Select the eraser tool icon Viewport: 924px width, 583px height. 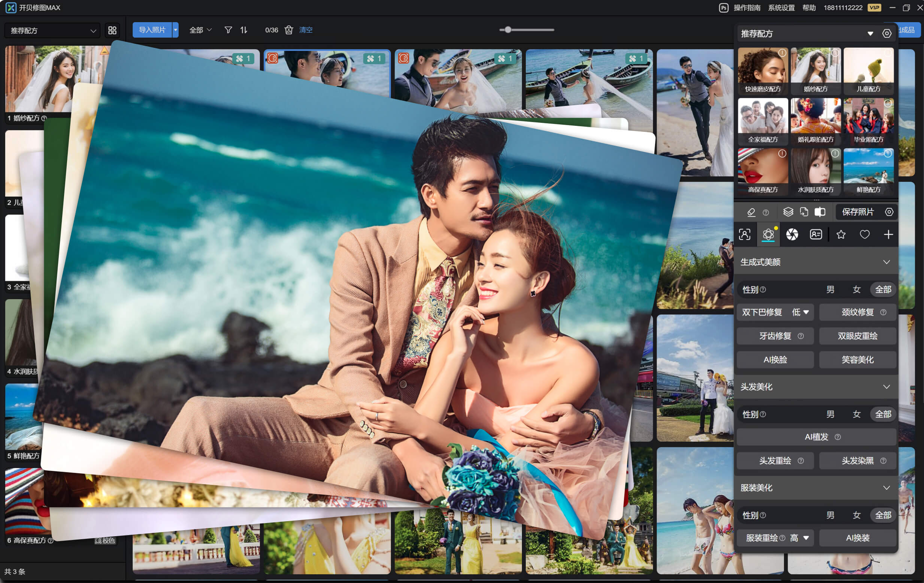point(751,212)
